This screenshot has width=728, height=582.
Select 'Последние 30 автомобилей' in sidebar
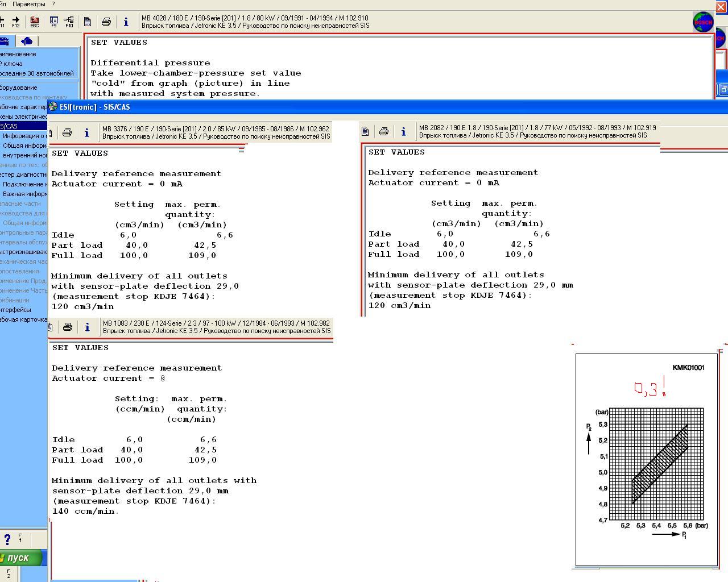pos(37,73)
